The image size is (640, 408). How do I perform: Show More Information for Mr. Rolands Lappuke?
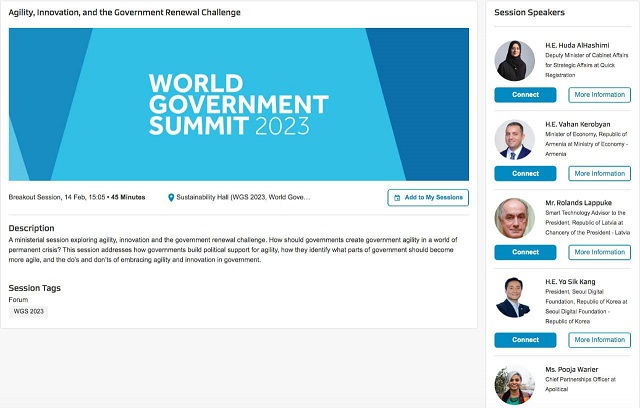pos(600,252)
